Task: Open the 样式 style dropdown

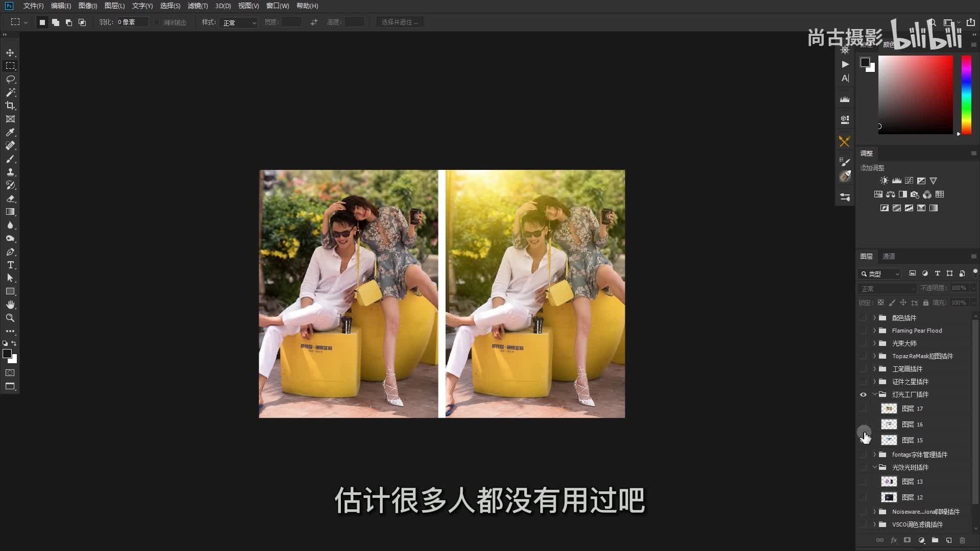Action: click(x=239, y=22)
